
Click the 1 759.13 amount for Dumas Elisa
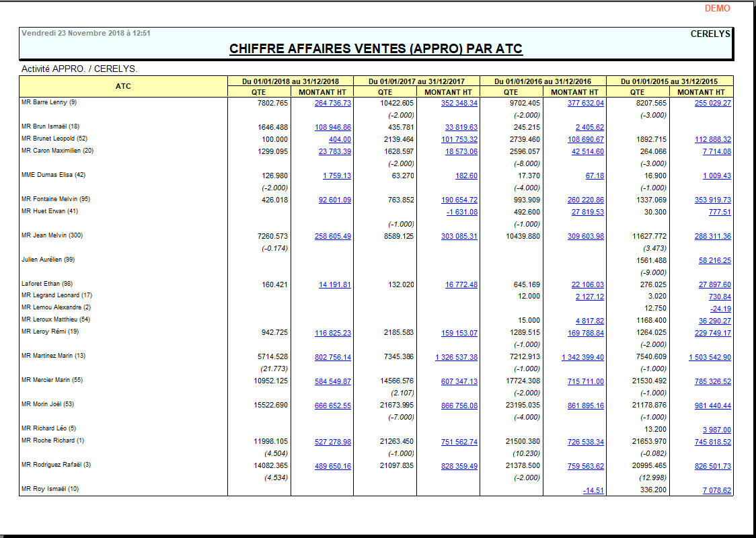[x=336, y=176]
